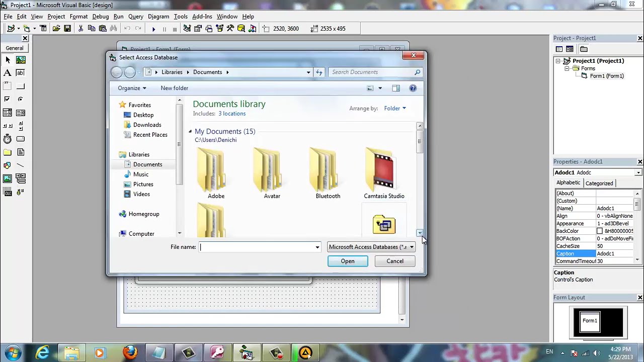Screen dimensions: 644x362
Task: Select the Label tool in the toolbox
Action: click(8, 73)
